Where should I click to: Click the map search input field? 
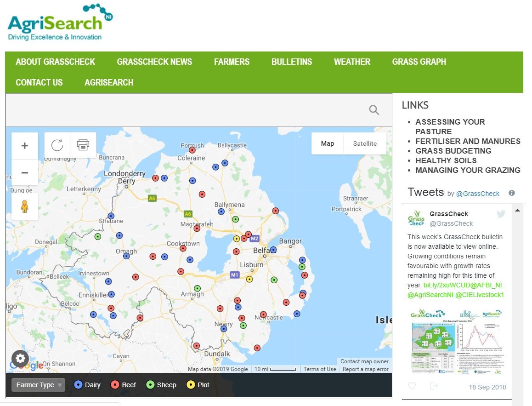pos(184,110)
